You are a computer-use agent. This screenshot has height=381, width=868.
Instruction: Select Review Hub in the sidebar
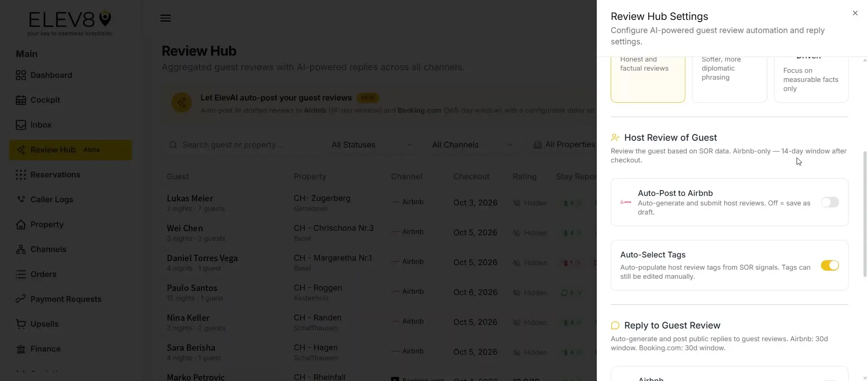coord(71,150)
